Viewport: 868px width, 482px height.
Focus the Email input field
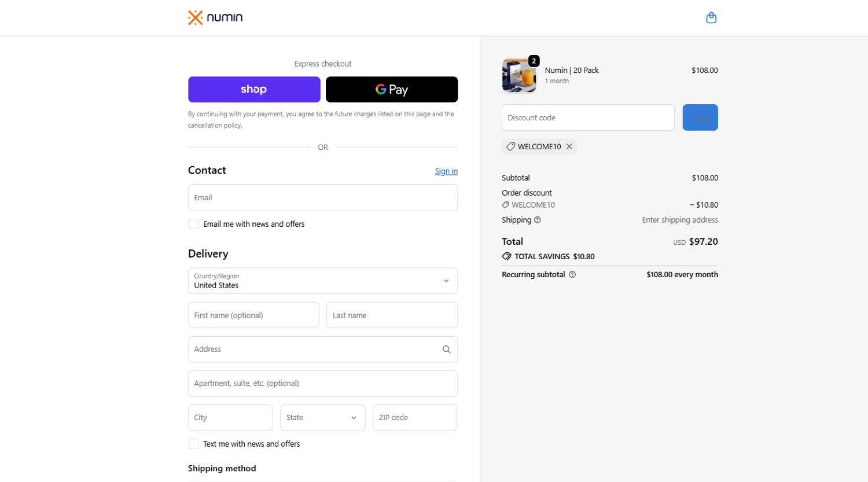(x=323, y=197)
